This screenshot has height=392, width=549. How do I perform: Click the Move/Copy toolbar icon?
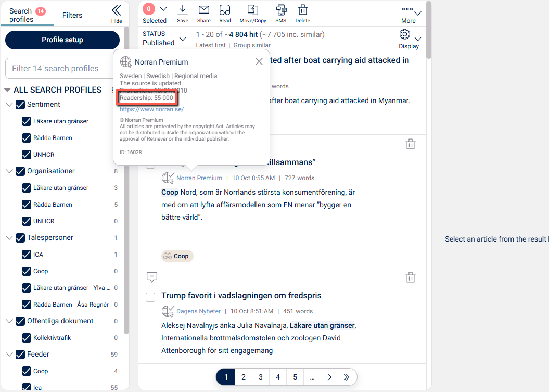coord(253,10)
